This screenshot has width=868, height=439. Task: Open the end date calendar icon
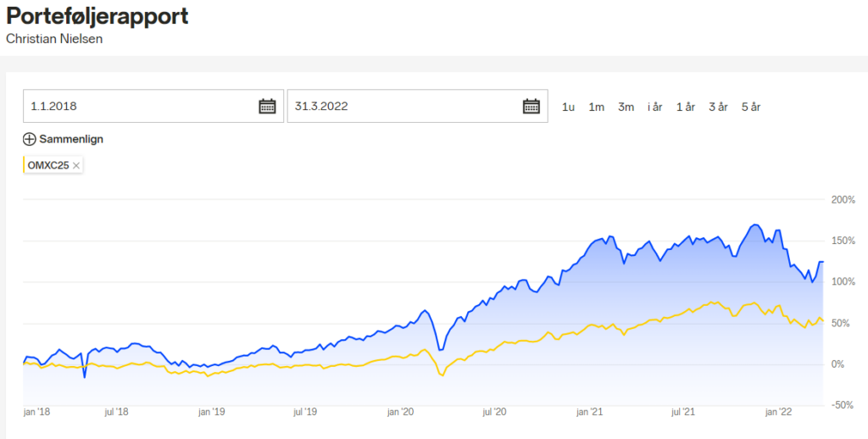(x=531, y=106)
